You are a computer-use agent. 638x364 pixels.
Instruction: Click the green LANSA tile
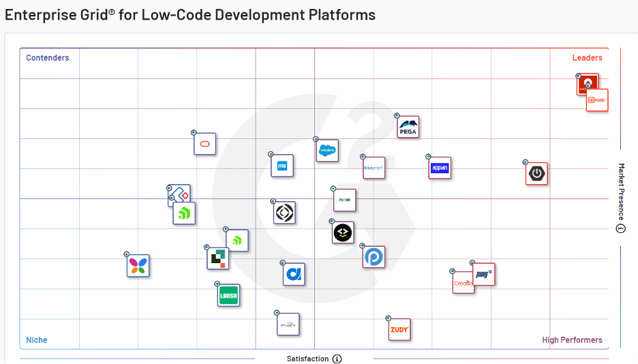coord(228,295)
